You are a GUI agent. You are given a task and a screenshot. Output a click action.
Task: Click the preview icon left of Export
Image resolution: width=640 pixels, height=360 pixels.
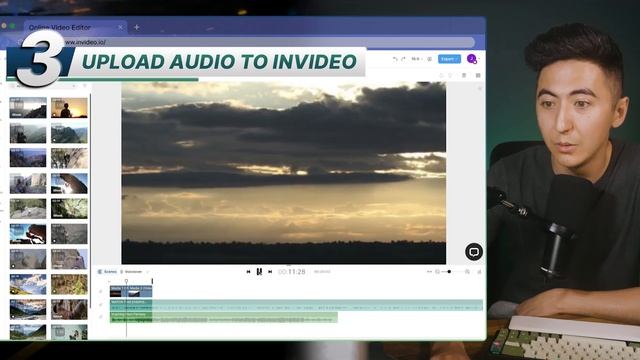(x=430, y=59)
